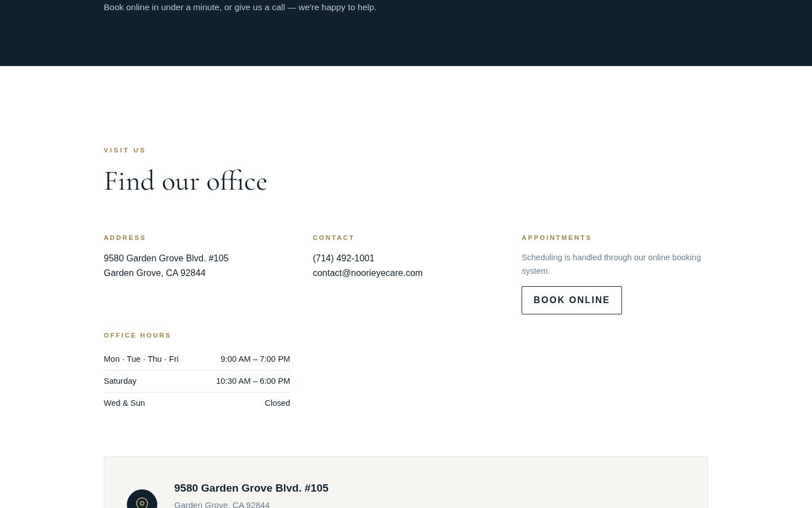
Task: Click the Saturday hours row label
Action: tap(120, 381)
